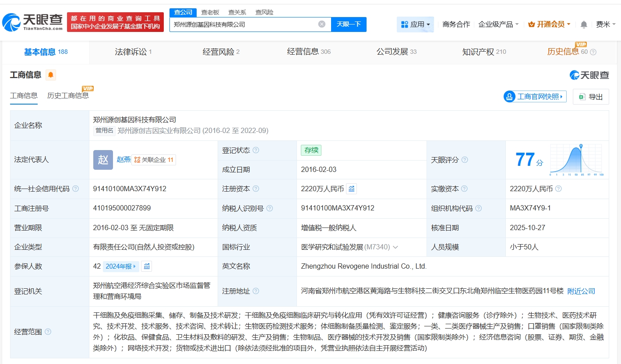Click organization code MA3X74Y9-1
Screen dimensions: 621x364
point(530,208)
